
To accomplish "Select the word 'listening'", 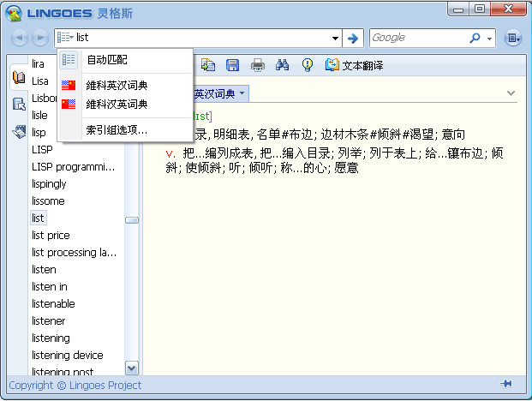I will 51,338.
